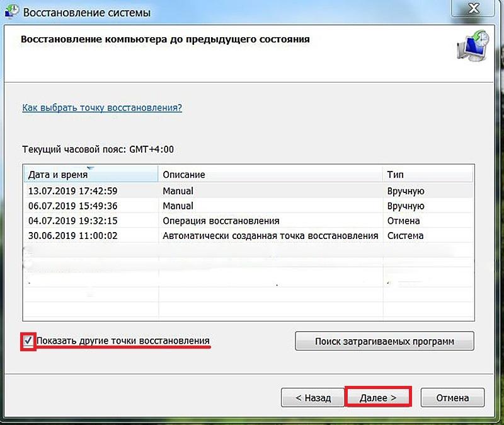Click 'Текущий часовой пояс: GMT+4:00' label
Image resolution: width=504 pixels, height=425 pixels.
[98, 149]
